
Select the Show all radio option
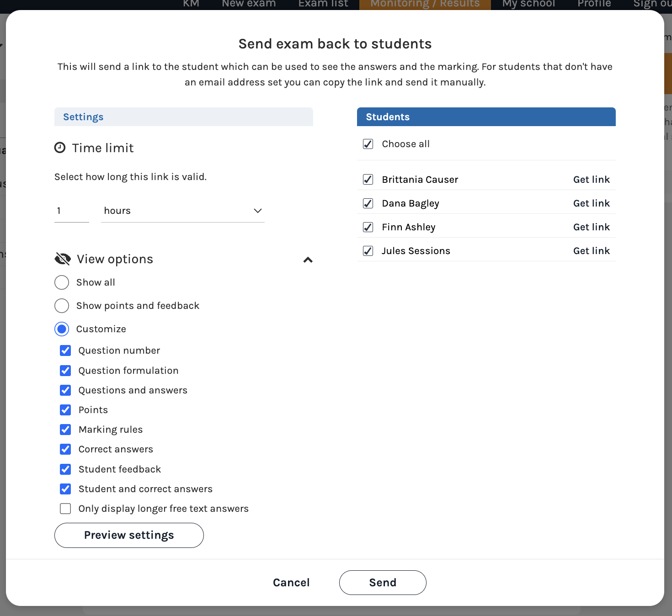point(62,282)
